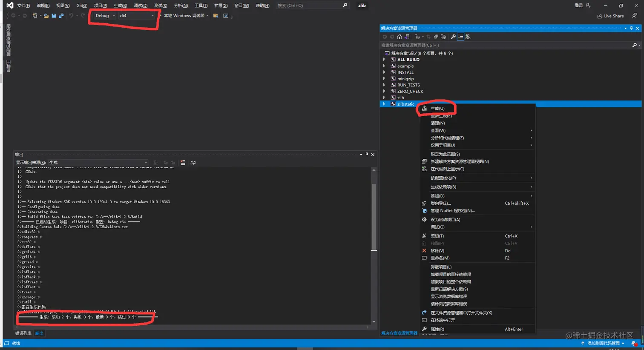Expand the RUN_TESTS project node
The height and width of the screenshot is (350, 644).
384,85
